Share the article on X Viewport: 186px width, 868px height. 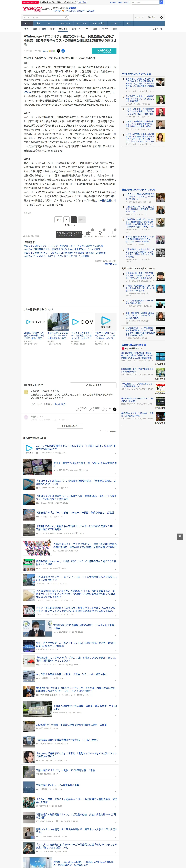click(58, 51)
